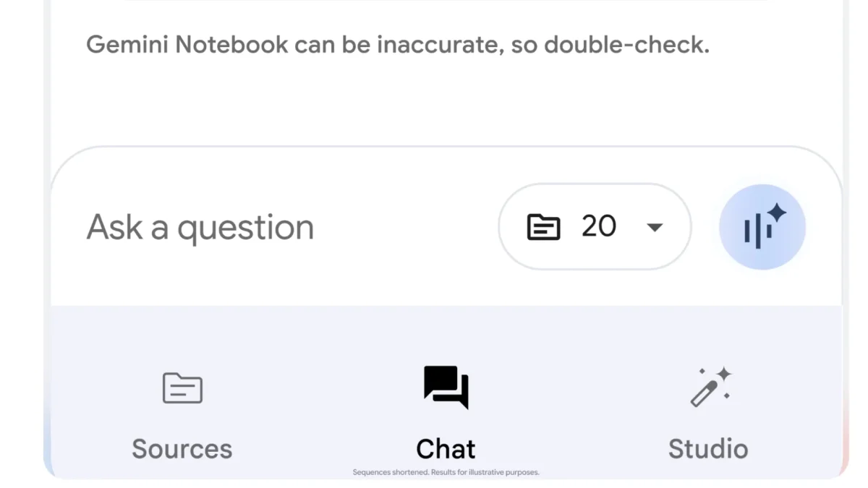Select the Chat tab label

(446, 449)
